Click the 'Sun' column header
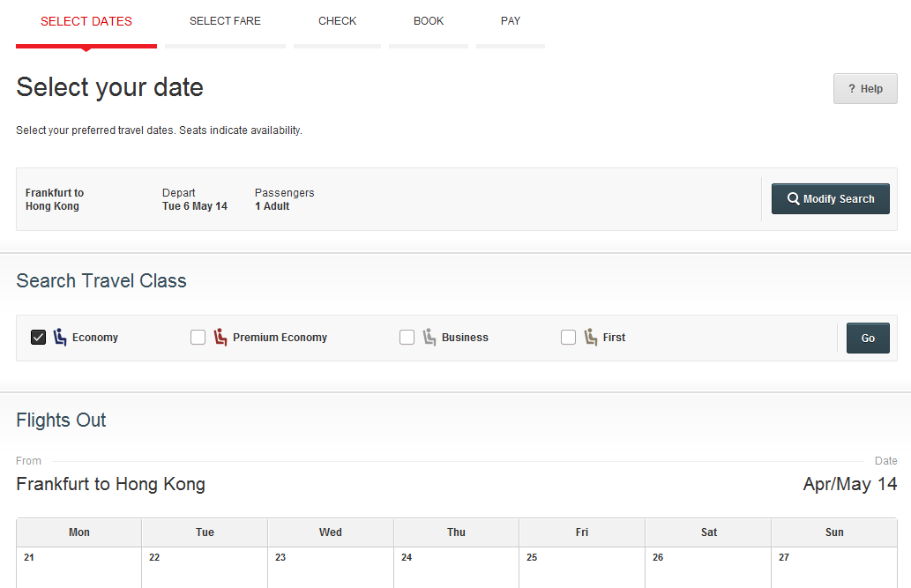Viewport: 911px width, 588px height. click(834, 532)
